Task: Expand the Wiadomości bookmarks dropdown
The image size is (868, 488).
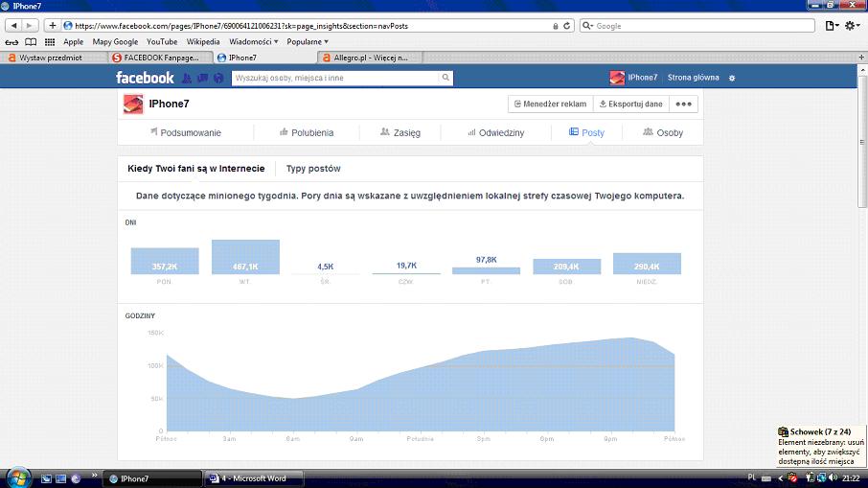Action: pyautogui.click(x=254, y=42)
